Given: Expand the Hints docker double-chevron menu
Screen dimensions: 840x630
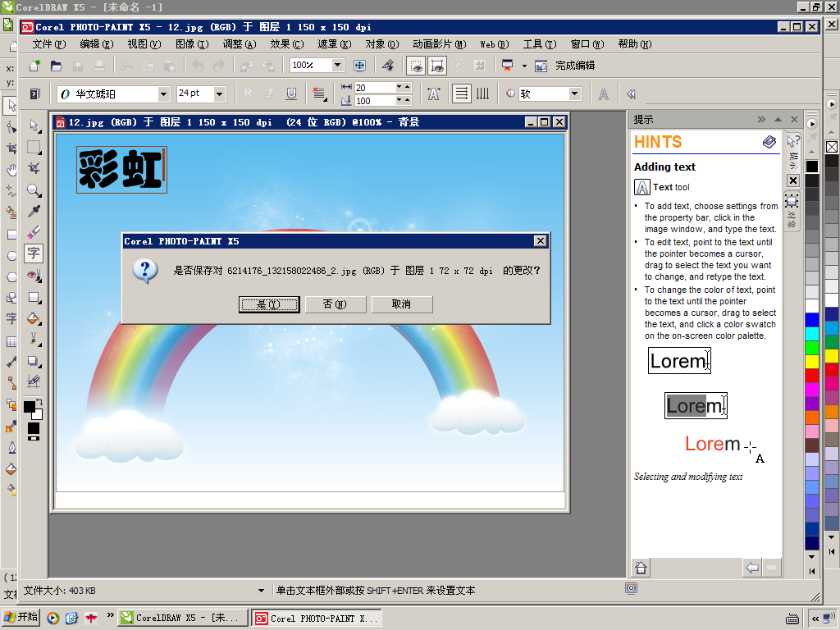Looking at the screenshot, I should 761,120.
